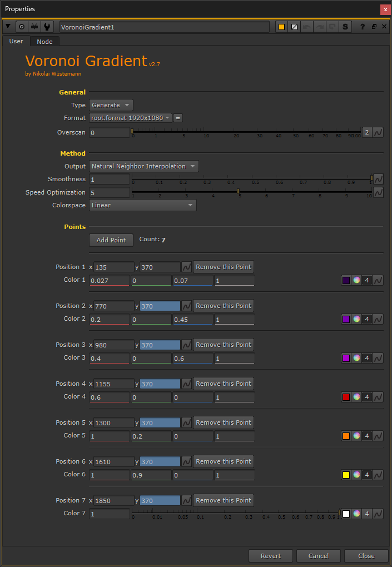The width and height of the screenshot is (392, 567).
Task: Remove Position 5 with Remove this Point
Action: pos(224,422)
